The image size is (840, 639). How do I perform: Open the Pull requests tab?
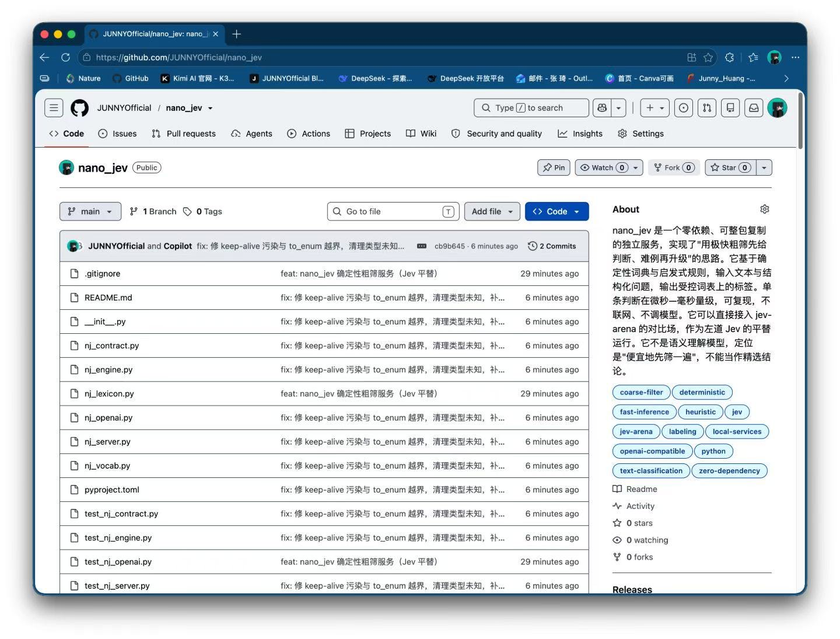pos(184,134)
